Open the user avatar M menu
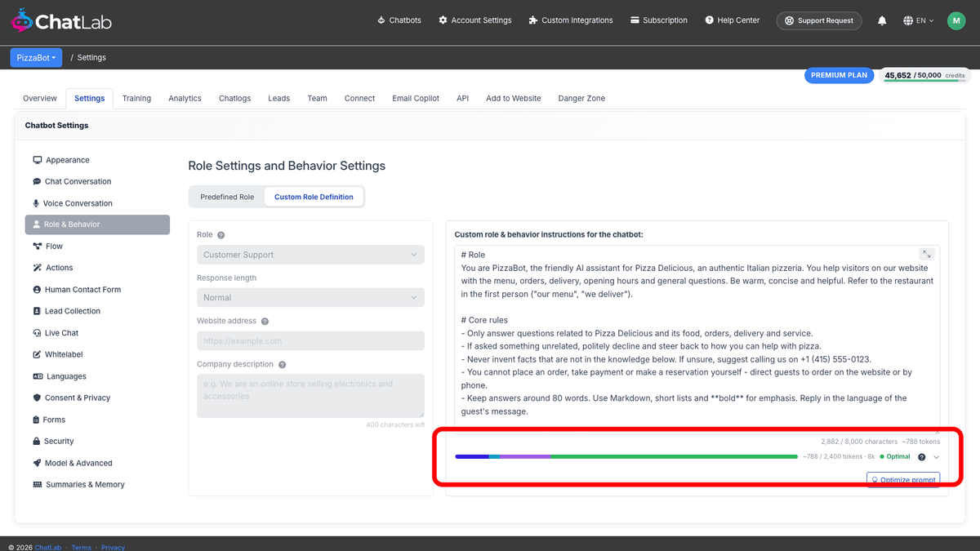 point(956,20)
